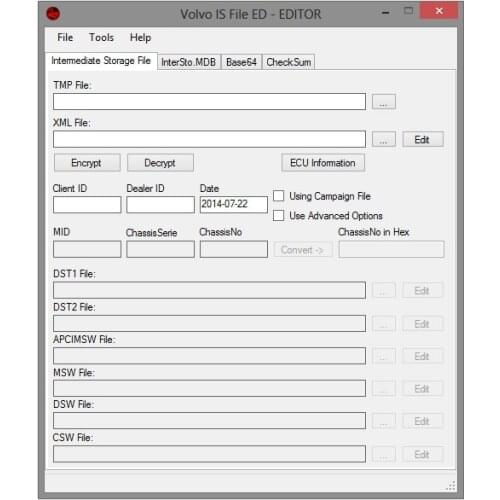500x500 pixels.
Task: Enable Use Advanced Options checkbox
Action: 279,216
